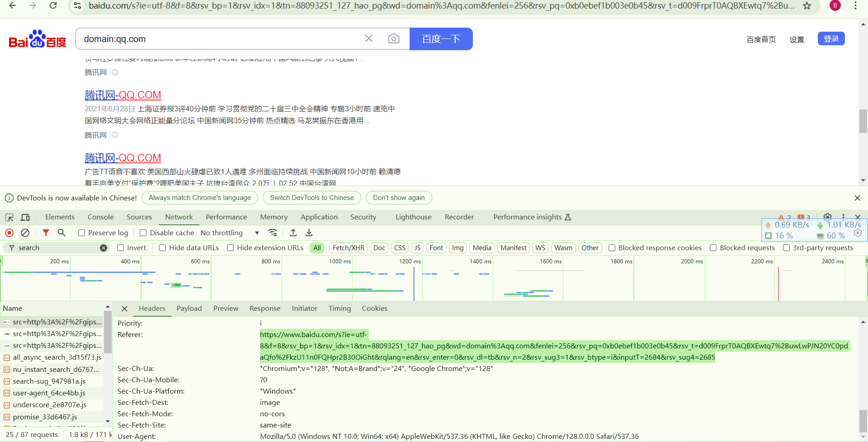Switch to the Console tab

tap(101, 217)
